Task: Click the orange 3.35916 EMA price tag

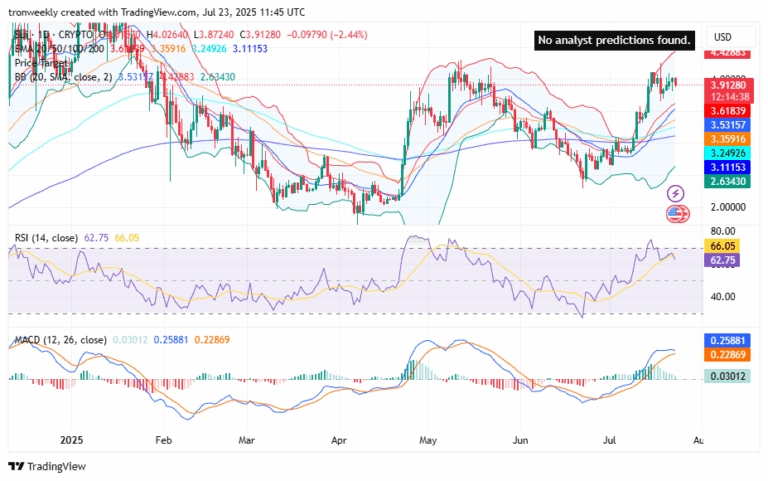Action: click(x=728, y=138)
